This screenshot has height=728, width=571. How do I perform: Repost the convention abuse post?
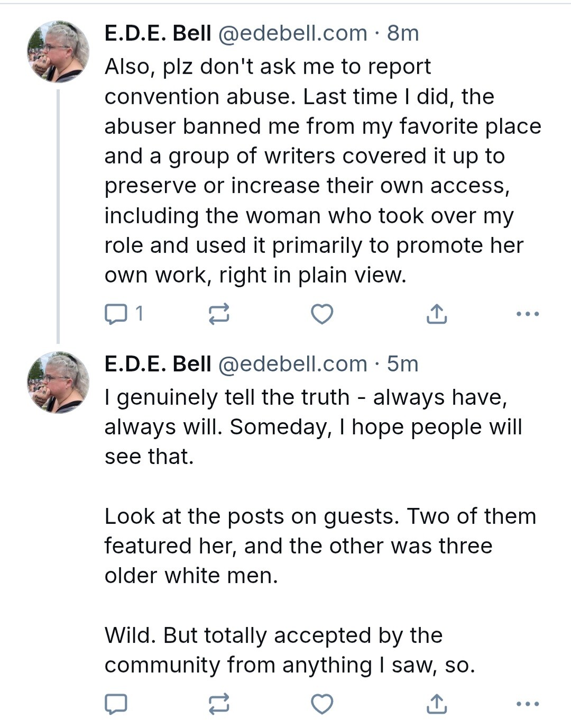(219, 314)
